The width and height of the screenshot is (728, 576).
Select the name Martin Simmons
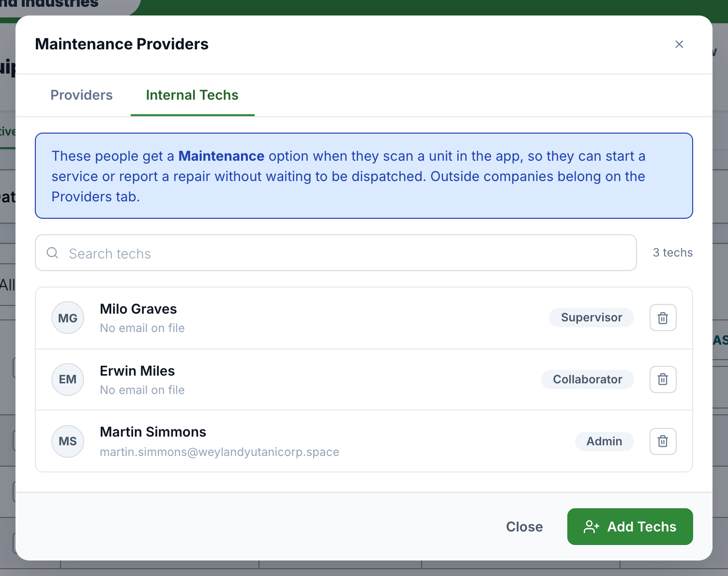[153, 432]
